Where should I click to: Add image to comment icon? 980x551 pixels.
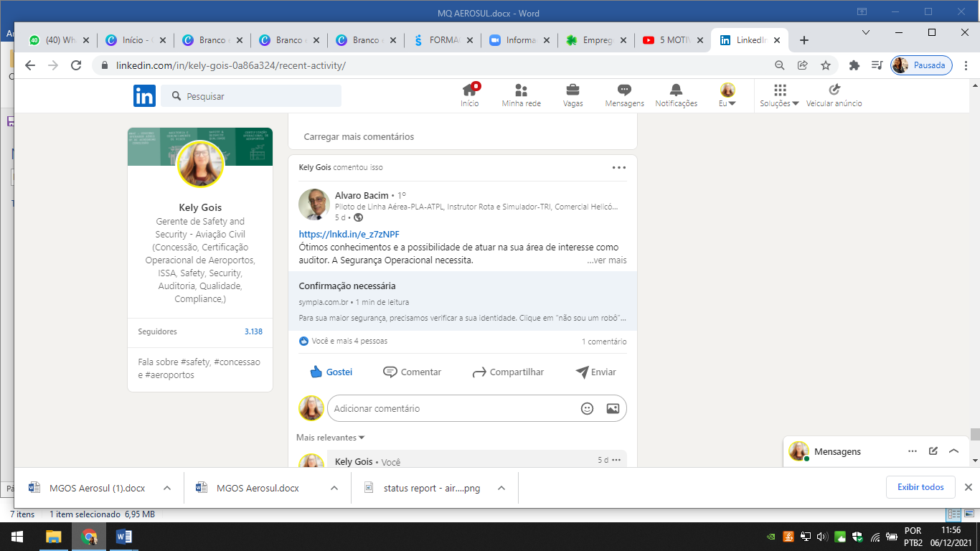tap(613, 408)
